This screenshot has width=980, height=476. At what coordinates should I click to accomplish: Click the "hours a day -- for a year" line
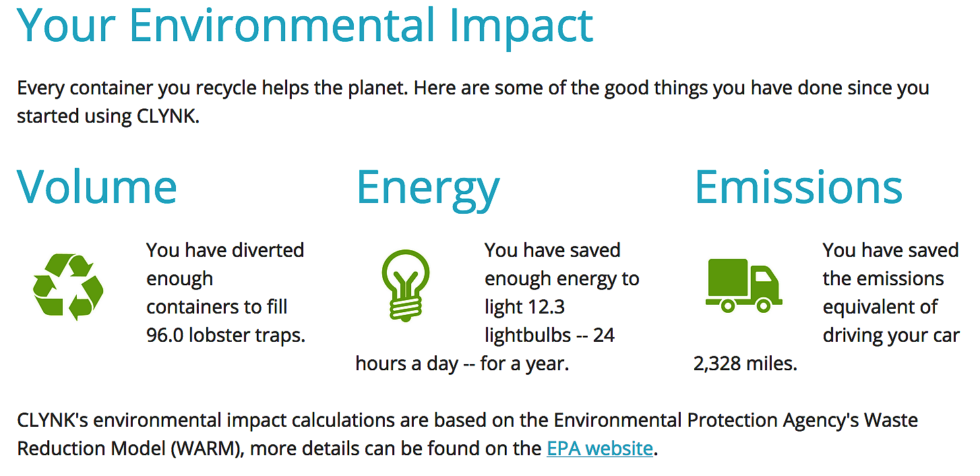click(x=462, y=363)
